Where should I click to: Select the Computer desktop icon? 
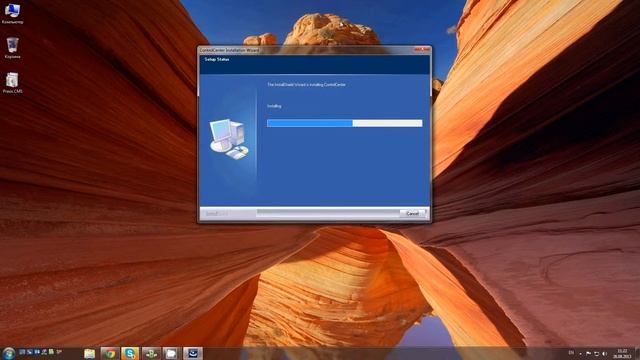click(x=12, y=13)
